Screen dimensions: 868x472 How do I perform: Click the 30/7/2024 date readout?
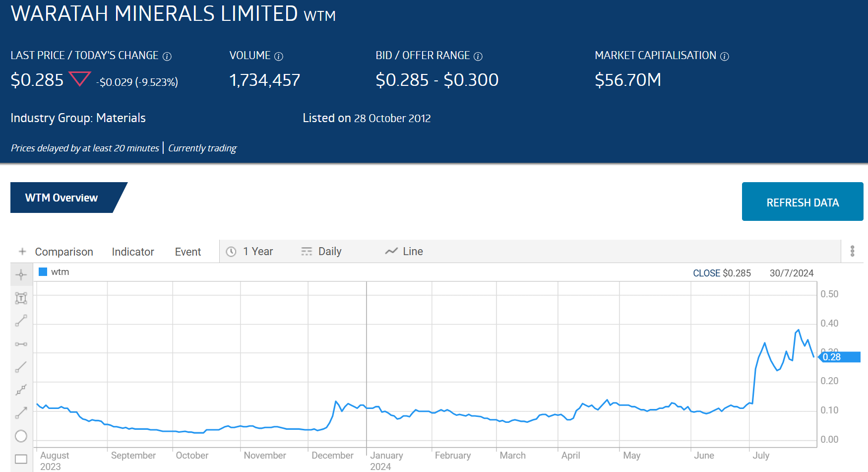coord(792,273)
